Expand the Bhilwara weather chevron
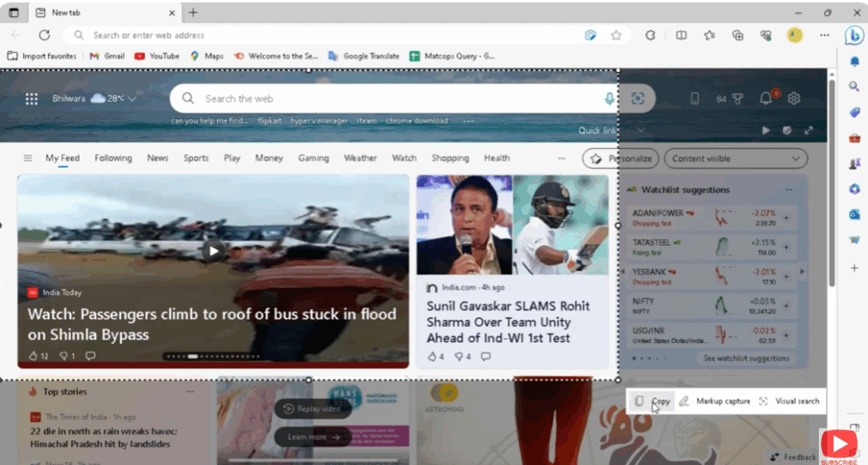Viewport: 868px width, 465px height. click(132, 99)
